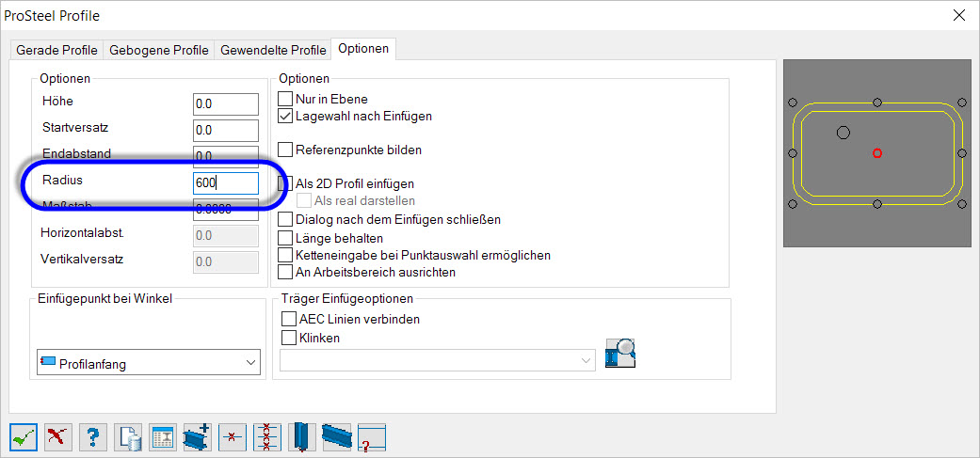Select the Optionen tab

pyautogui.click(x=363, y=49)
